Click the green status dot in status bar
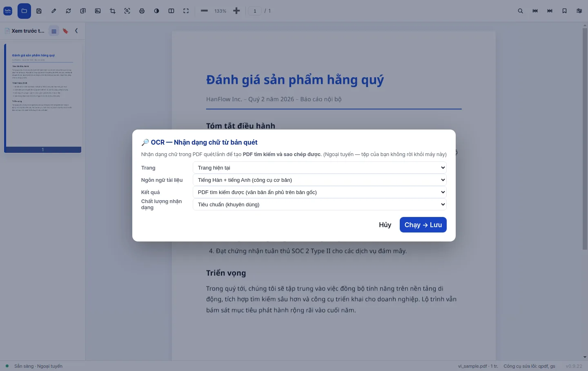This screenshot has height=371, width=588. [x=7, y=366]
